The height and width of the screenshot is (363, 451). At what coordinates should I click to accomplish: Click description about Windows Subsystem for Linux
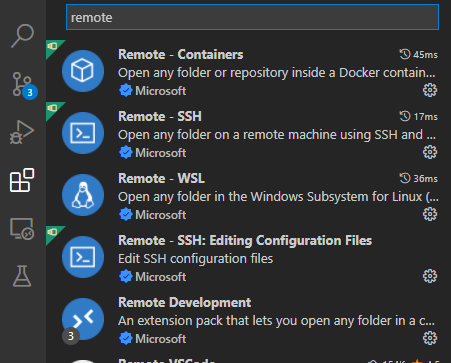278,197
